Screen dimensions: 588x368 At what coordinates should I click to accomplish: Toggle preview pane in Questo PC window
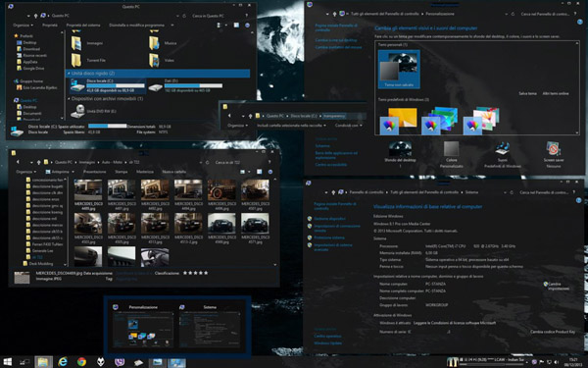(236, 26)
